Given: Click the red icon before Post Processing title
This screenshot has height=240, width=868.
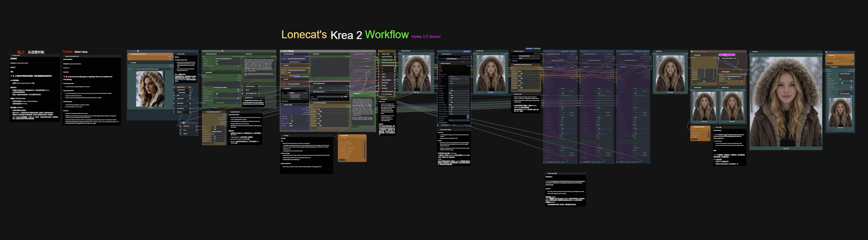Looking at the screenshot, I should [x=692, y=51].
